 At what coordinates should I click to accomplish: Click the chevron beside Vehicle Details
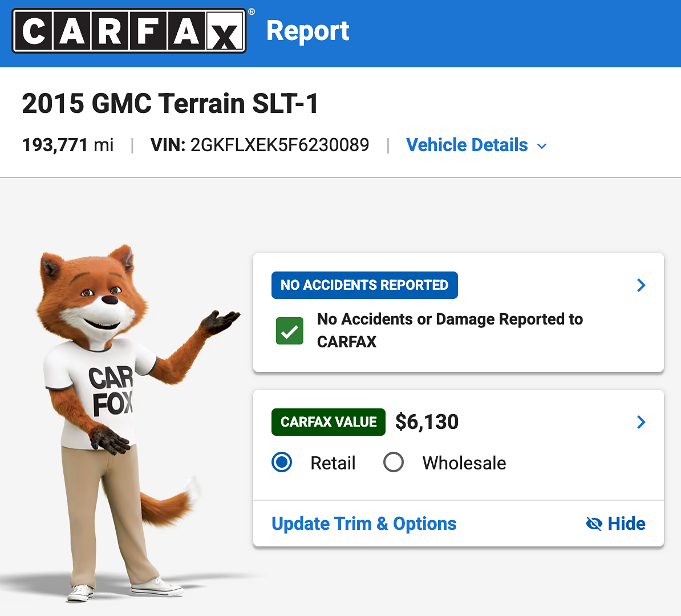(x=542, y=147)
